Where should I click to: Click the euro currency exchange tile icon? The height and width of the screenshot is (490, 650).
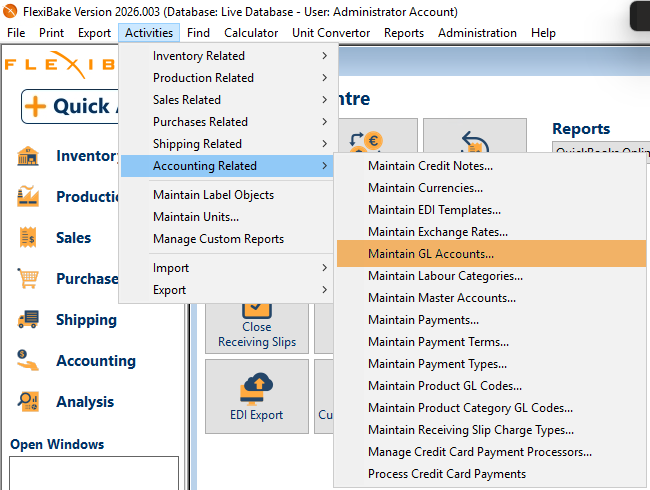click(x=366, y=142)
